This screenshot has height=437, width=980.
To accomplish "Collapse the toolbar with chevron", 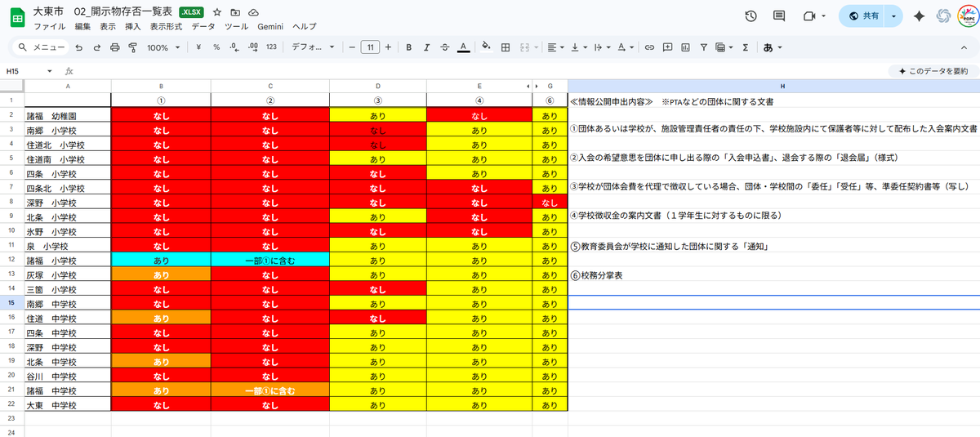I will pos(964,47).
